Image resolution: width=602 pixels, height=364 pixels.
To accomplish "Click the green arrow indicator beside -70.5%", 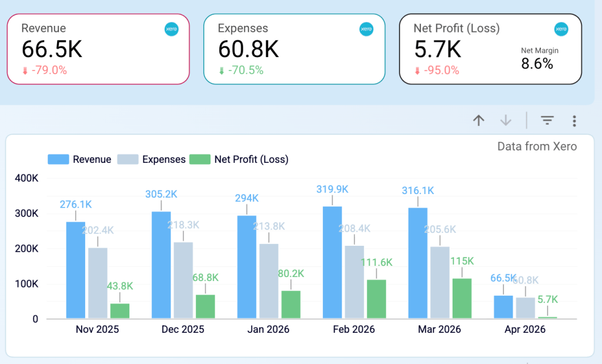I will point(223,69).
